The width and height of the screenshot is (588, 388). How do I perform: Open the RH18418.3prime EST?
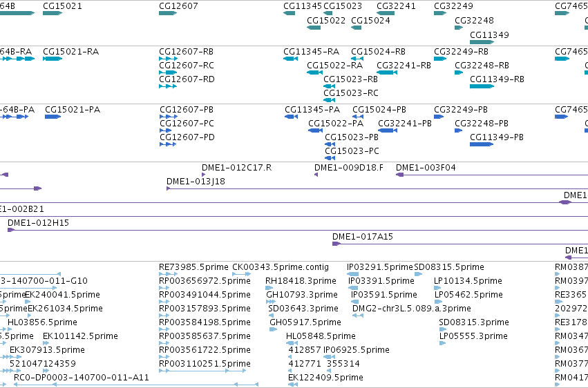pos(269,288)
